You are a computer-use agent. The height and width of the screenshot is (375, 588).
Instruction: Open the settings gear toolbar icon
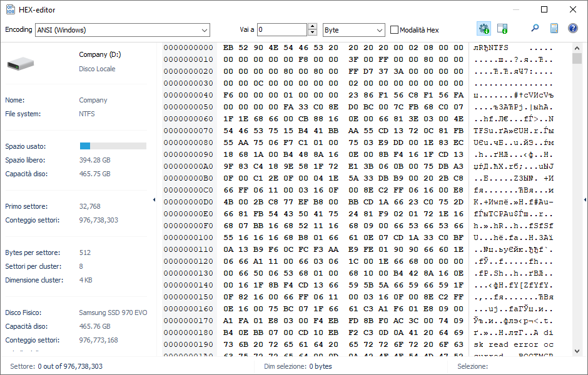pos(484,29)
